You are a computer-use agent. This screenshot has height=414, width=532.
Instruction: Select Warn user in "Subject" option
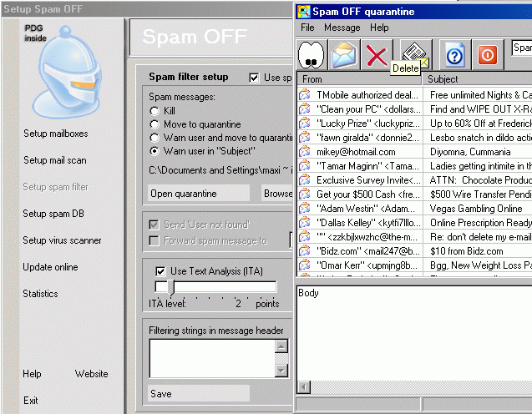[155, 151]
